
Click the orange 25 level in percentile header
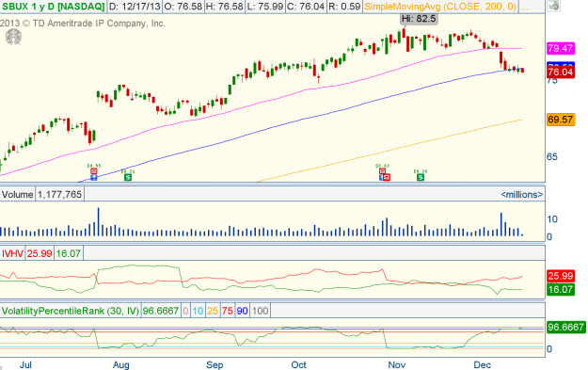213,311
